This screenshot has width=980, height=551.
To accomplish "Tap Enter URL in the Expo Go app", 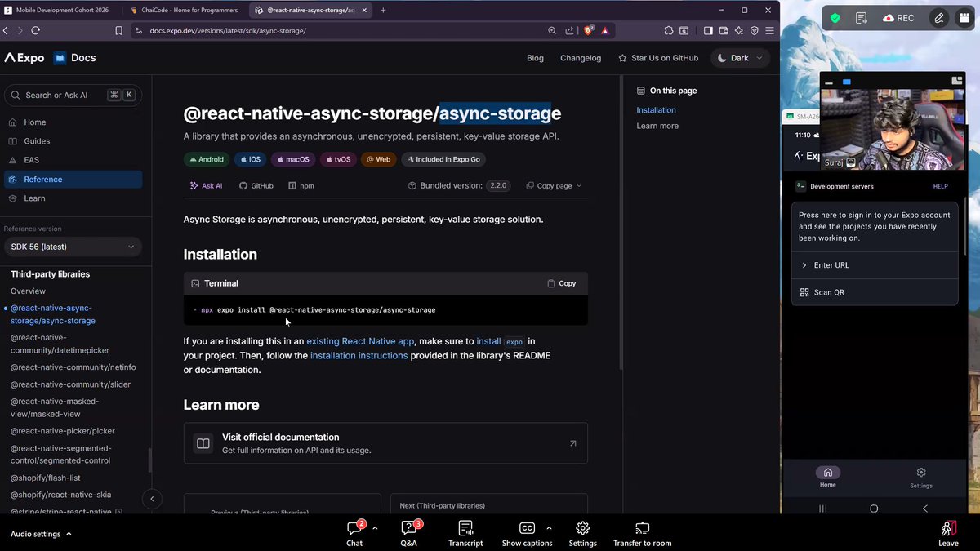I will click(875, 265).
